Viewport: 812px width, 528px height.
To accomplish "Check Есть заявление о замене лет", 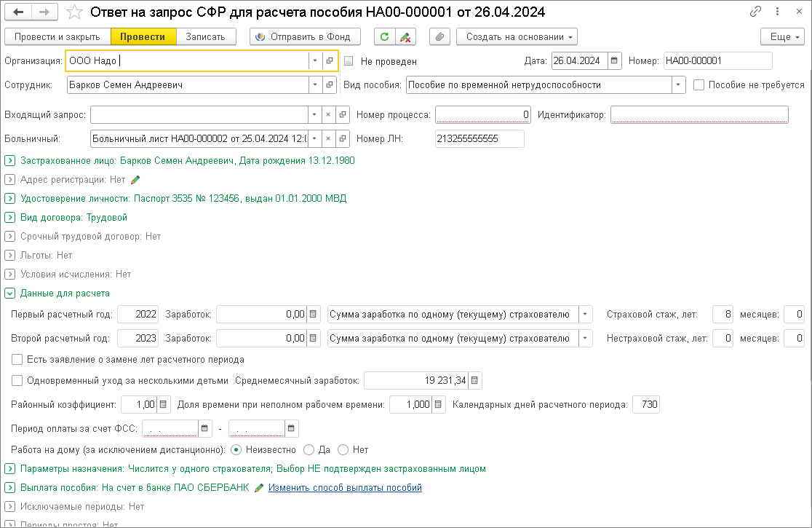I will pyautogui.click(x=17, y=360).
